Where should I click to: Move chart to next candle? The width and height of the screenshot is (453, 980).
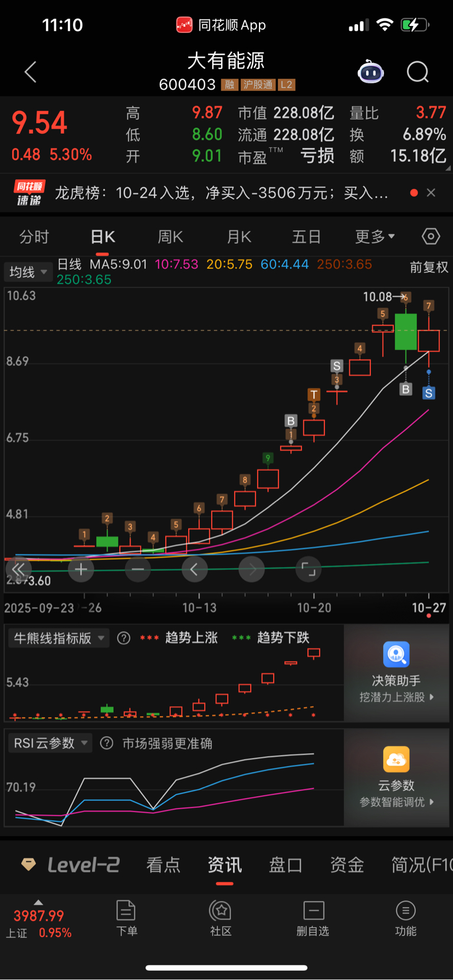pos(252,569)
